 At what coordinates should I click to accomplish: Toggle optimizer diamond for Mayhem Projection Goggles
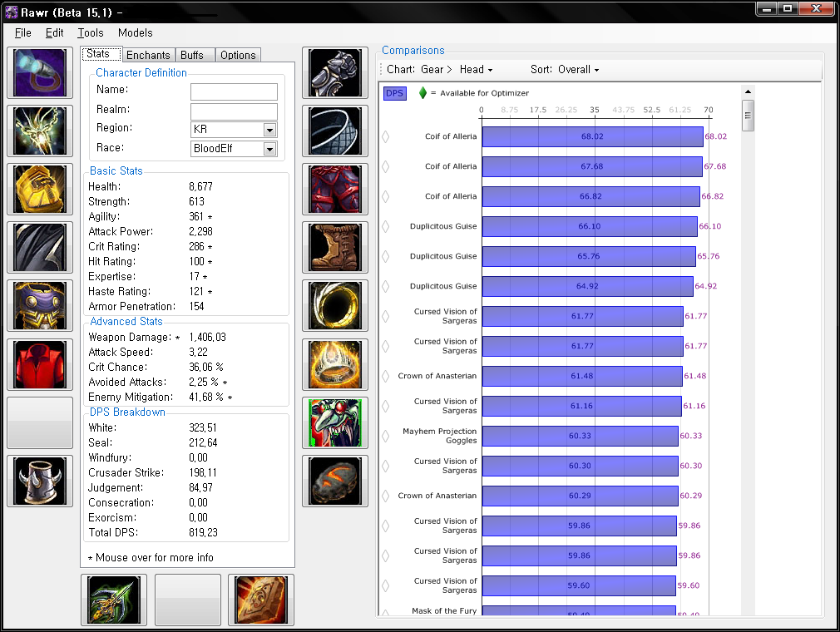tap(386, 436)
